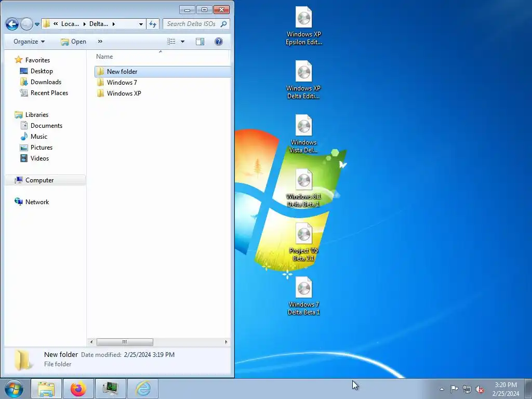Open Recent Places in sidebar

tap(49, 92)
